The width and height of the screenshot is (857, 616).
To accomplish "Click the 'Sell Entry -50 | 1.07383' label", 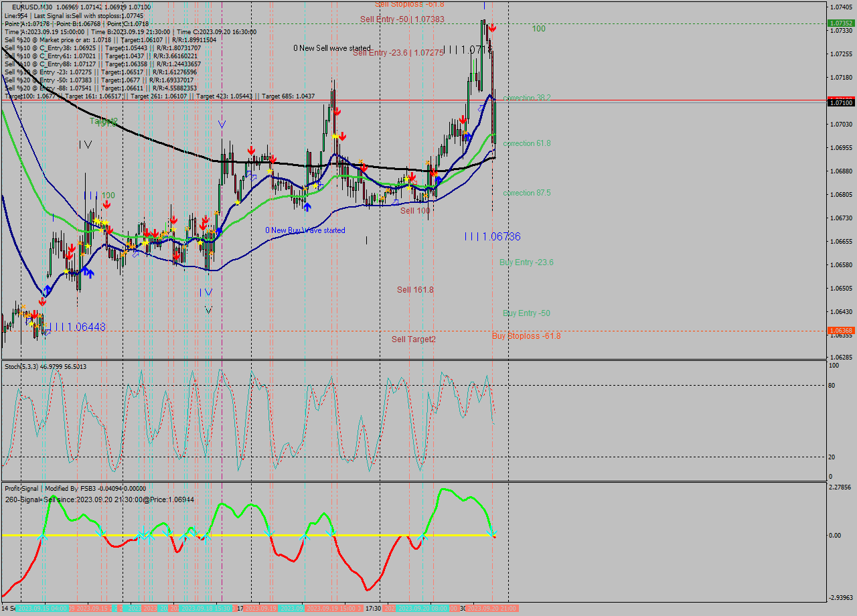I will 402,19.
